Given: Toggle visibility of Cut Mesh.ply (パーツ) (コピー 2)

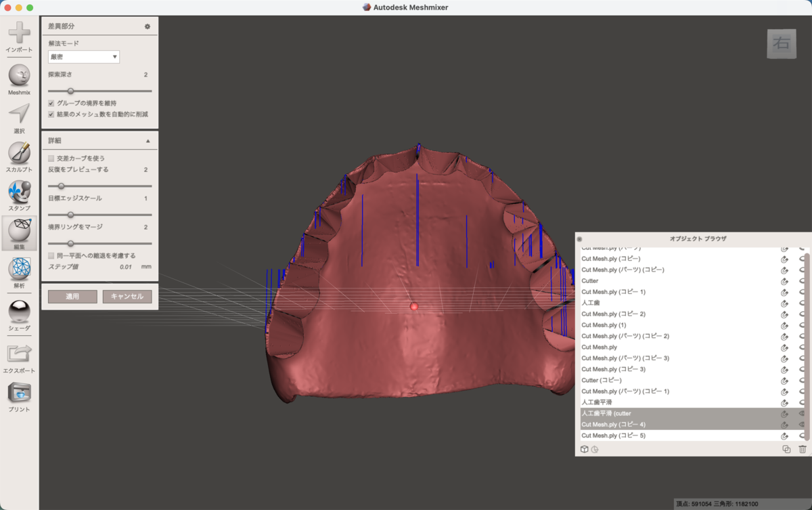Looking at the screenshot, I should (803, 336).
